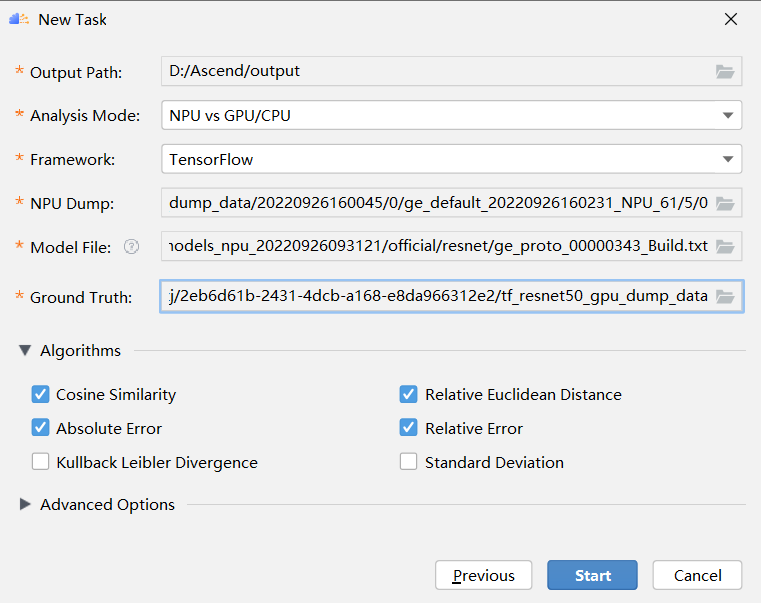The image size is (761, 603).
Task: Browse for the NPU Dump folder
Action: click(x=725, y=203)
